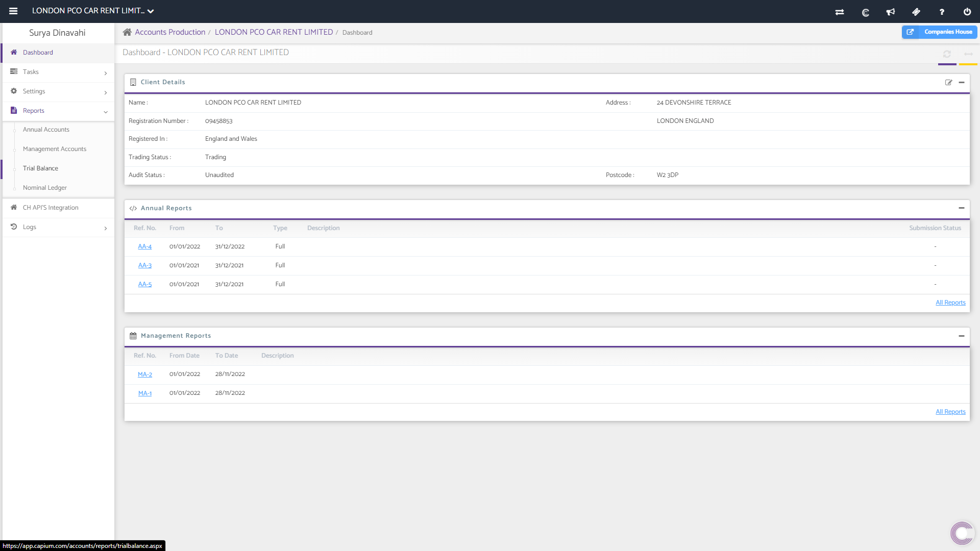Image resolution: width=980 pixels, height=551 pixels.
Task: Click the dashboard refresh icon
Action: [x=947, y=54]
